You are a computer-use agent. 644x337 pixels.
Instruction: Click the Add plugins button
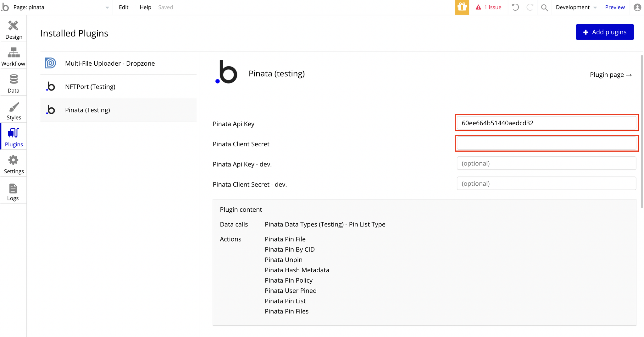tap(605, 32)
